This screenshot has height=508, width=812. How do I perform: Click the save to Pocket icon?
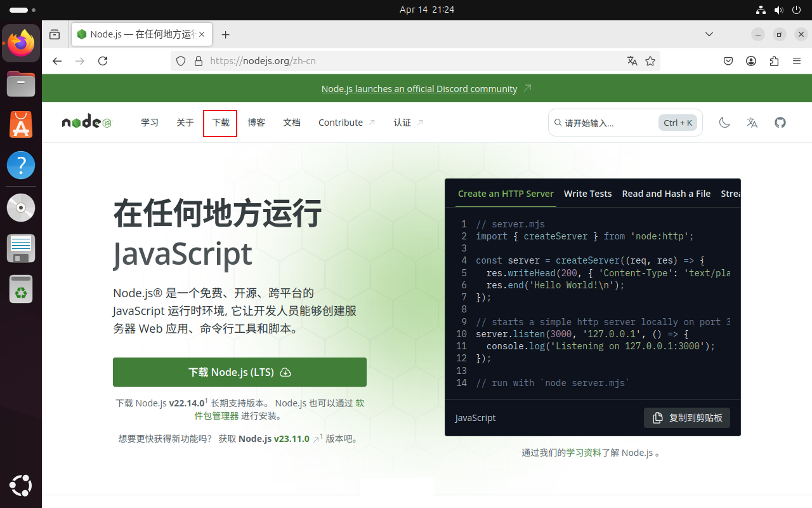coord(728,60)
